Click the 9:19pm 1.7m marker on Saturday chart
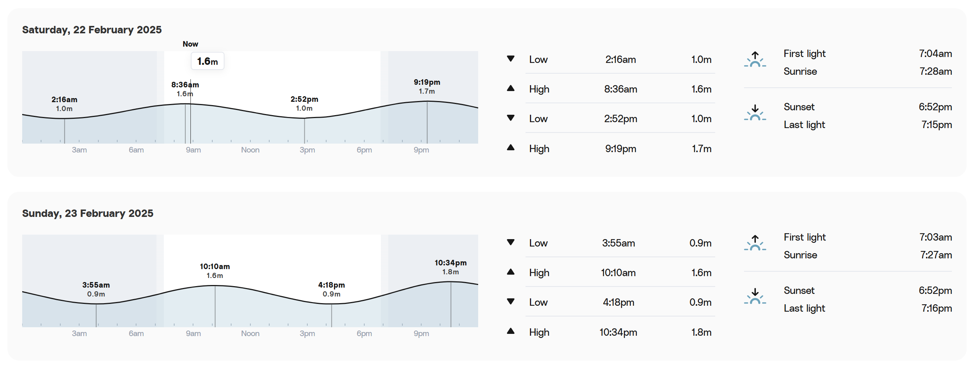 point(427,87)
